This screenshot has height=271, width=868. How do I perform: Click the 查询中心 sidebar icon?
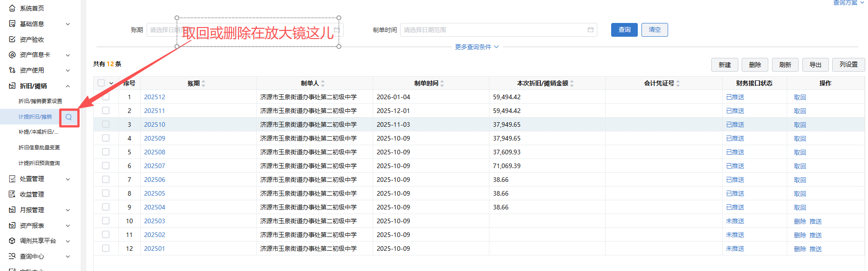coord(12,256)
